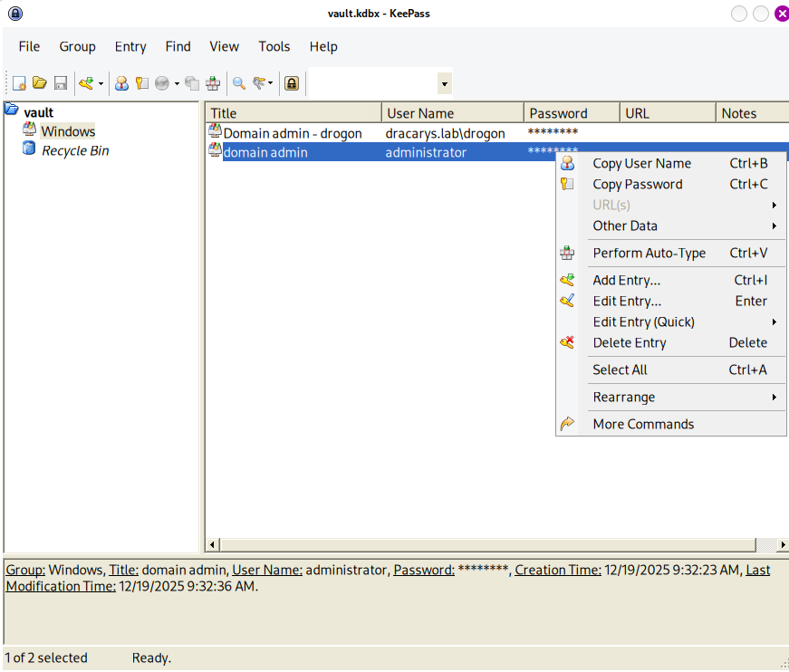Open the Entry menu
The height and width of the screenshot is (672, 789).
click(x=130, y=46)
